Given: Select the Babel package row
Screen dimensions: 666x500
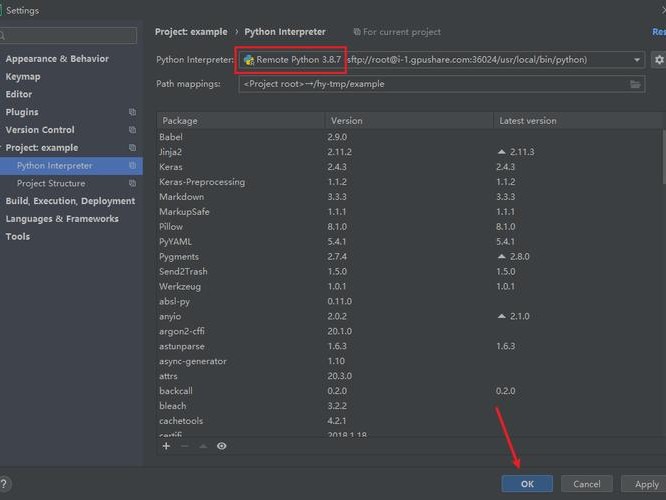Looking at the screenshot, I should click(409, 137).
